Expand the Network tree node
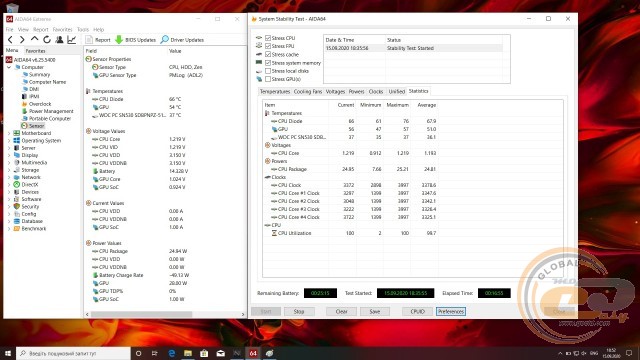 (x=9, y=177)
